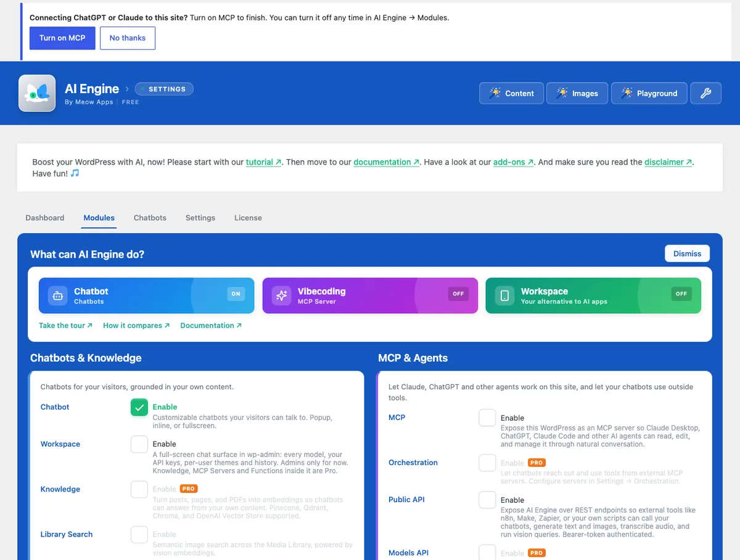740x560 pixels.
Task: Click the magic wand icon on Playground button
Action: [x=627, y=93]
